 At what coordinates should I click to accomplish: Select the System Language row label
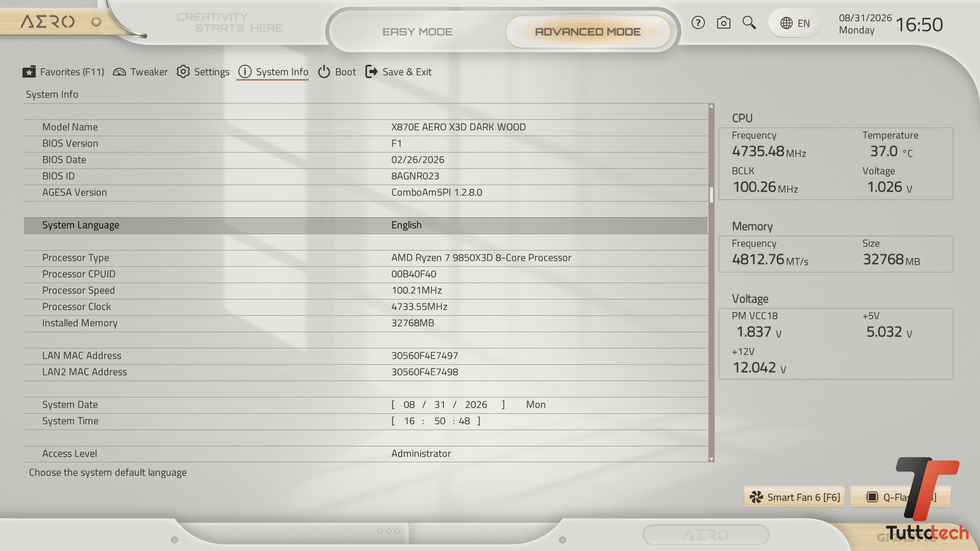point(81,225)
